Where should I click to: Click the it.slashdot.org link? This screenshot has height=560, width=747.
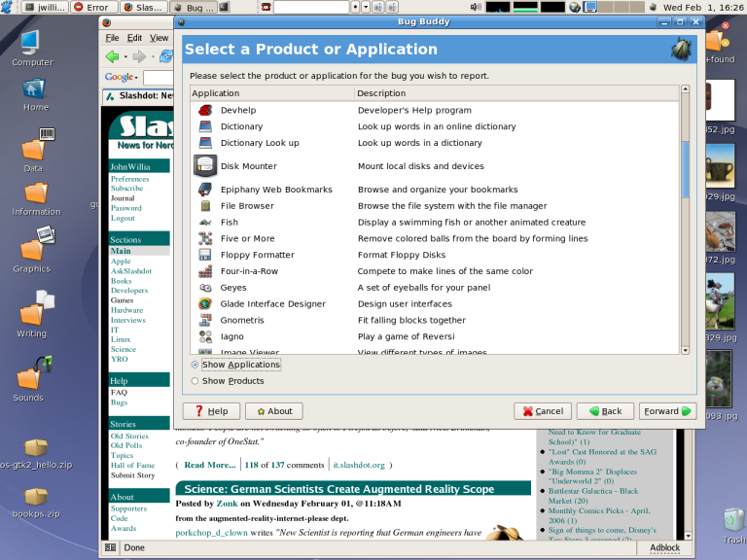coord(359,465)
